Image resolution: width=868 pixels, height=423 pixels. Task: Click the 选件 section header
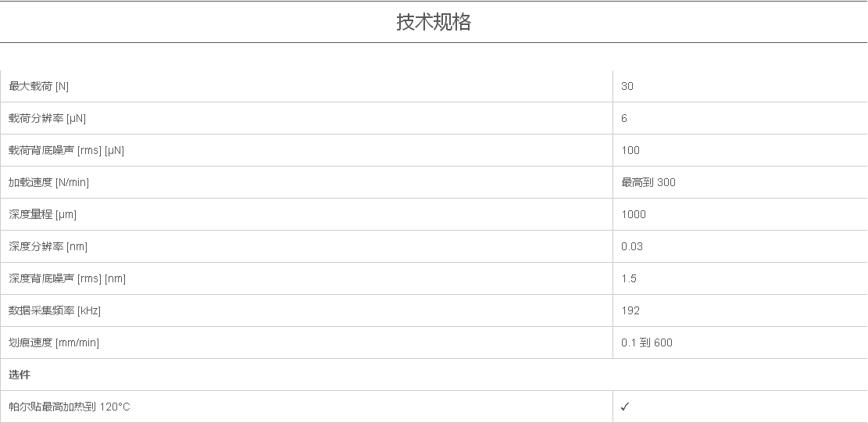pos(20,375)
